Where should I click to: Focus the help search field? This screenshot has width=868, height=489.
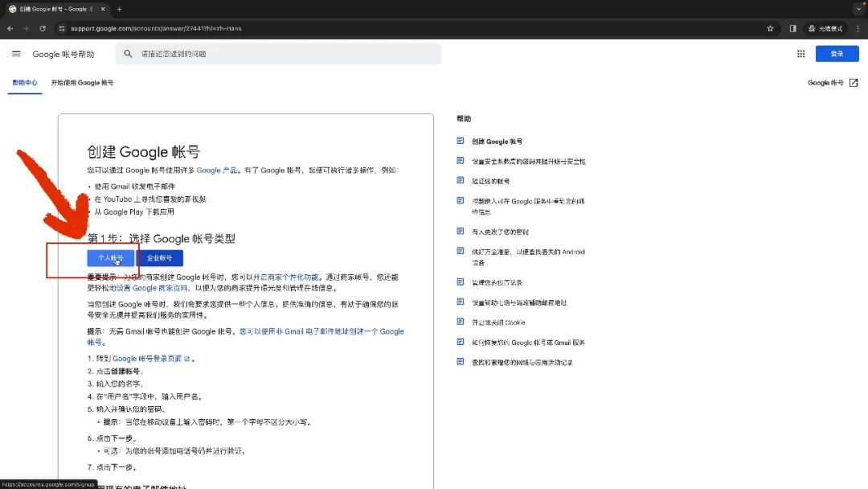(x=278, y=54)
